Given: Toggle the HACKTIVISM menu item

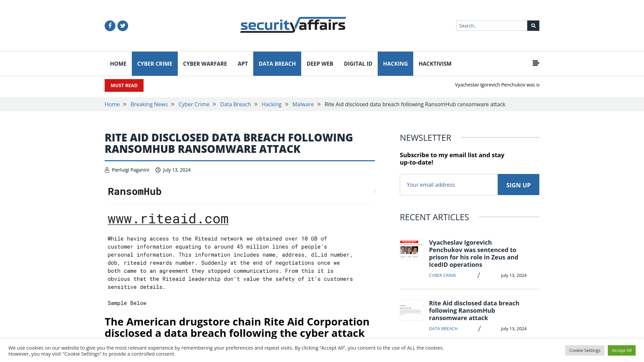Looking at the screenshot, I should [435, 63].
